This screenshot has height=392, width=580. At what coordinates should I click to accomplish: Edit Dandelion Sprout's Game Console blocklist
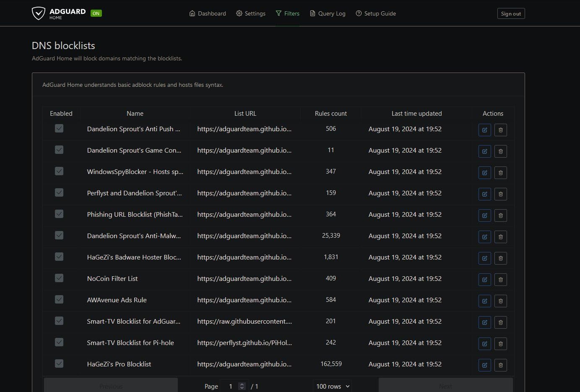(484, 151)
